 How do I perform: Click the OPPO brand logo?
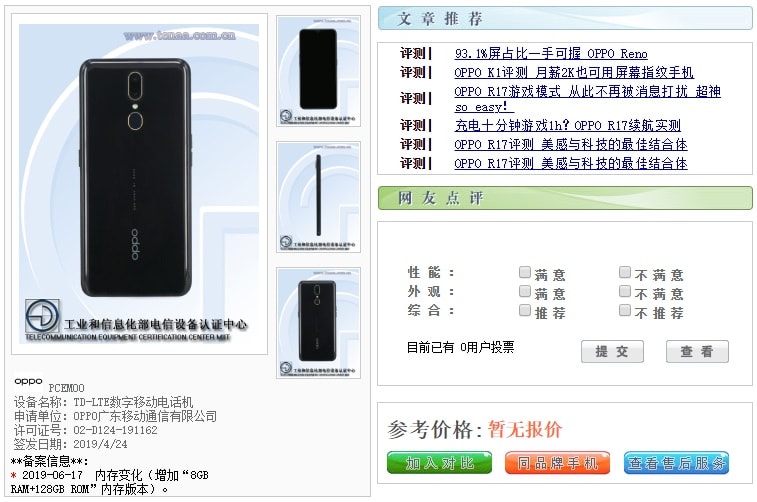point(28,381)
